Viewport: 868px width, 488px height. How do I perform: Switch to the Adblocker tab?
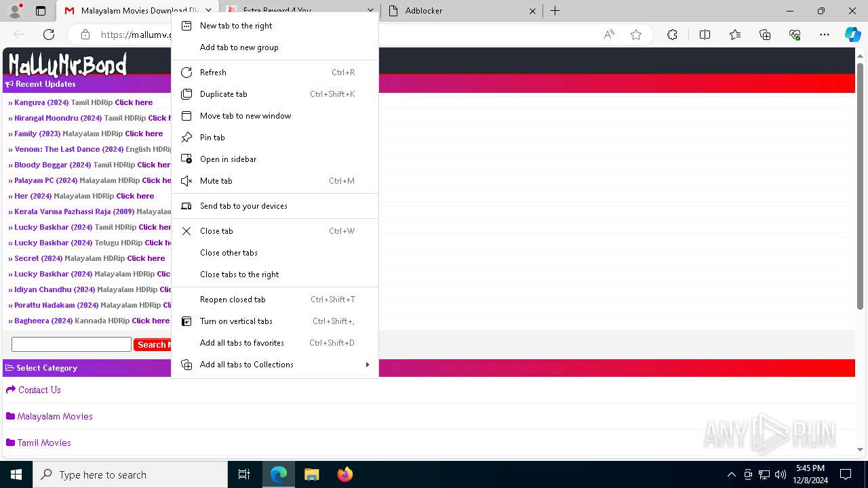click(x=462, y=11)
